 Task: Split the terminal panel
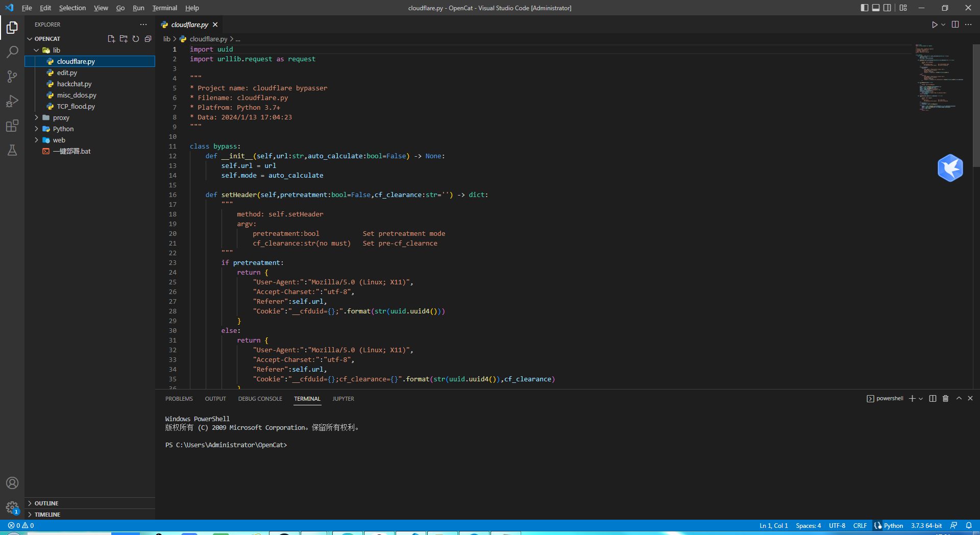[x=933, y=398]
